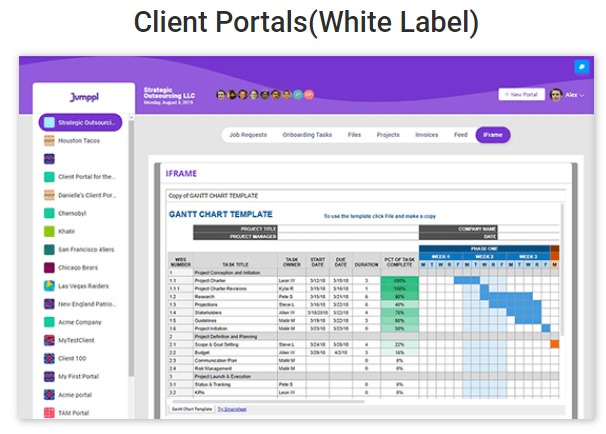
Task: Click the Company Name input cell
Action: tap(528, 229)
